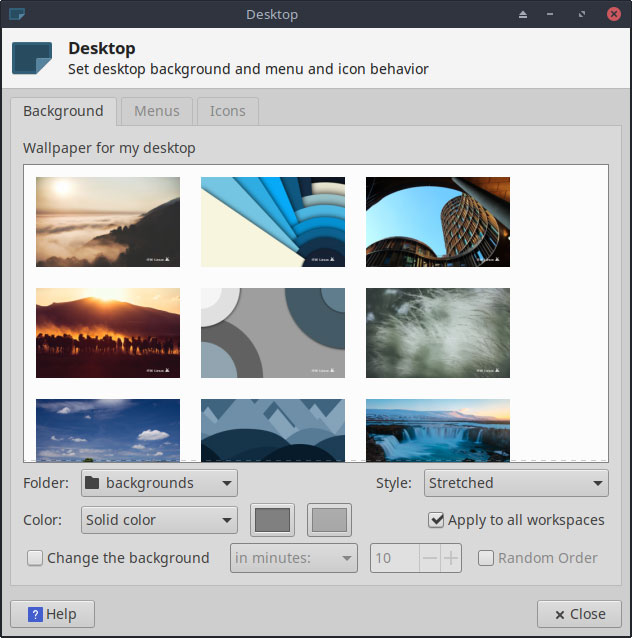This screenshot has height=638, width=632.
Task: Select the gray circles abstract wallpaper
Action: pyautogui.click(x=273, y=333)
